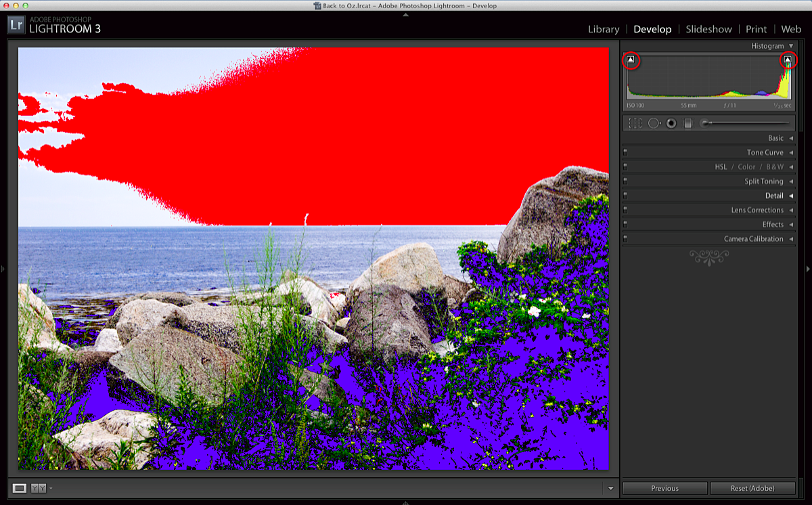Disable the Lens Corrections panel switch
The image size is (812, 505).
coord(625,211)
